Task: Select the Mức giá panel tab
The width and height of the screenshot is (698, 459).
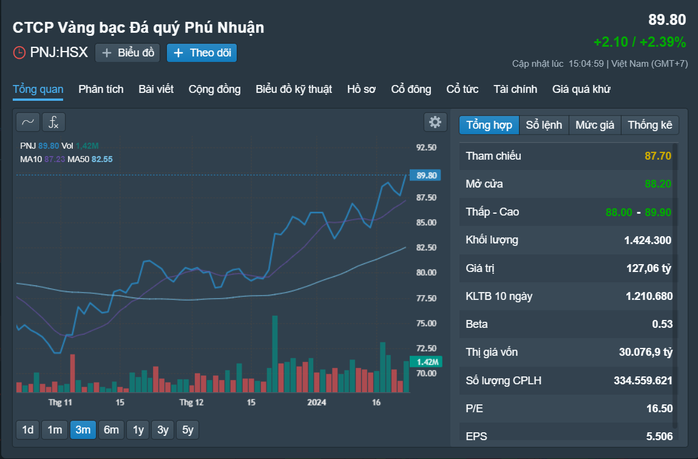Action: pyautogui.click(x=595, y=125)
